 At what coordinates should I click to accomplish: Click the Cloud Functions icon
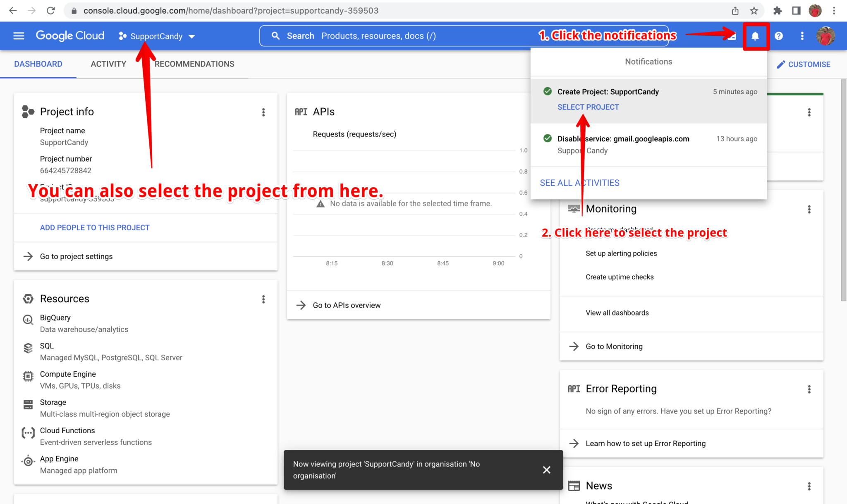[28, 432]
